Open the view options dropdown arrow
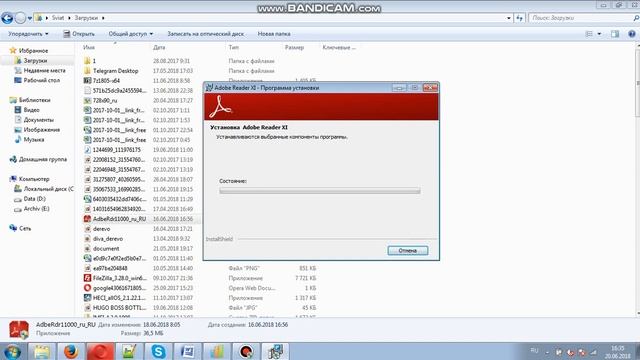Screen dimensions: 640x360 [x=599, y=34]
